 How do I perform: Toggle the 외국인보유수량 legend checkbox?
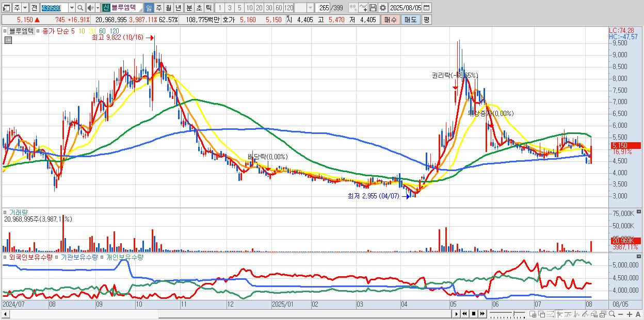pyautogui.click(x=6, y=257)
